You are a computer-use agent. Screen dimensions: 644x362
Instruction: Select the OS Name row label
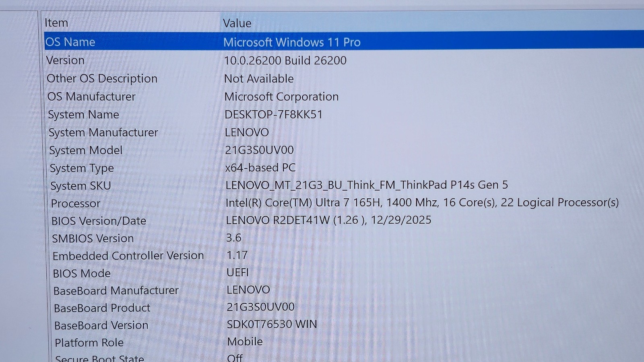coord(70,42)
